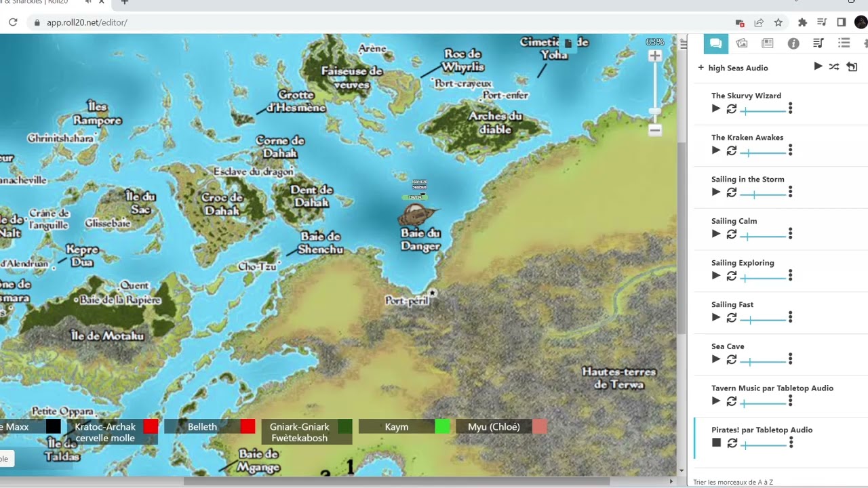Play The Skurvy Wizard track

[x=716, y=108]
